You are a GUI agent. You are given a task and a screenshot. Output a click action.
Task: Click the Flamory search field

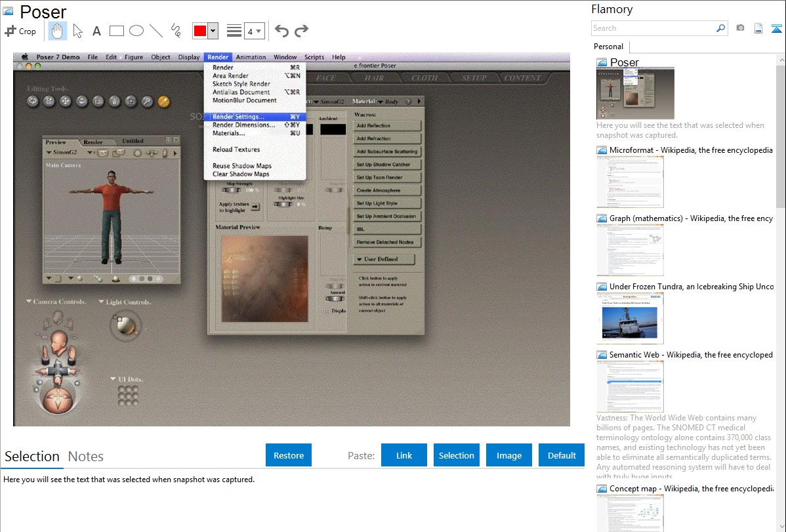click(653, 28)
